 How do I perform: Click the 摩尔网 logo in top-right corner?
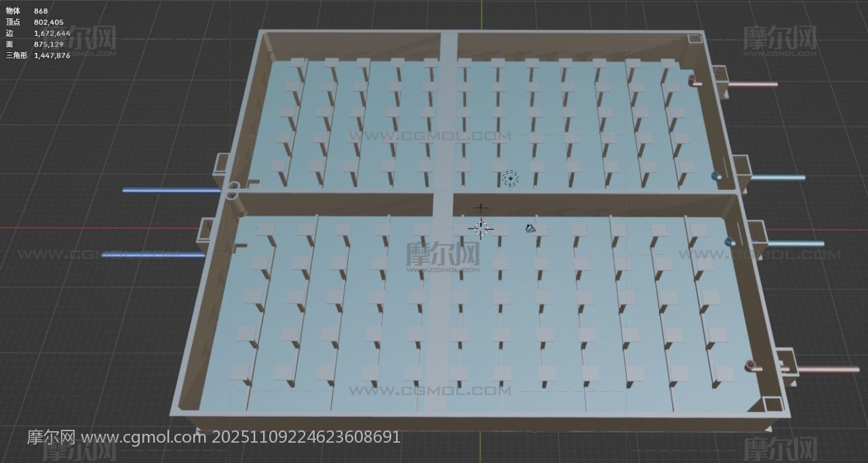(x=779, y=39)
